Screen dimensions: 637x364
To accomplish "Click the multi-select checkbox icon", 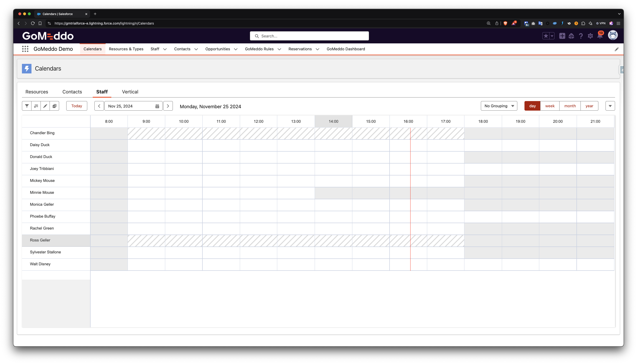I will [55, 106].
